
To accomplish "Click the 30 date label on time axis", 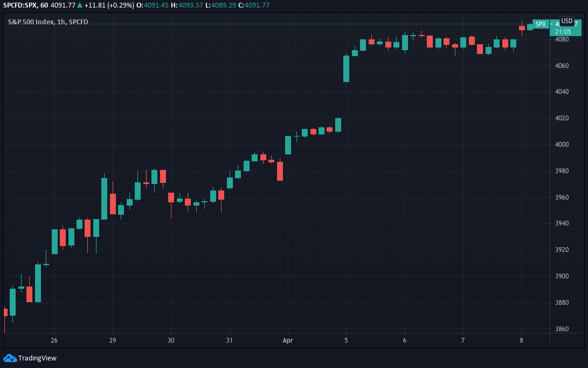I will tap(171, 340).
